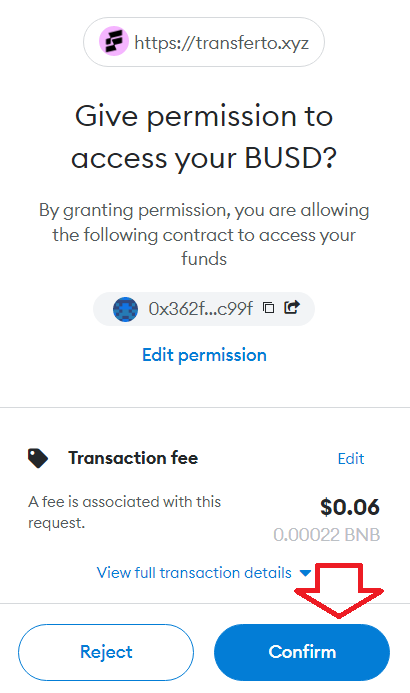Click the transferto.xyz site favicon

(x=114, y=42)
